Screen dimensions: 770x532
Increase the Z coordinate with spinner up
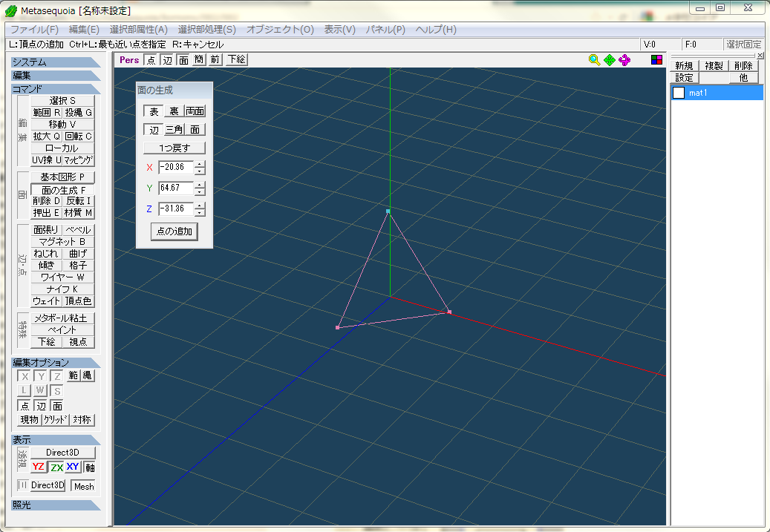[x=200, y=206]
